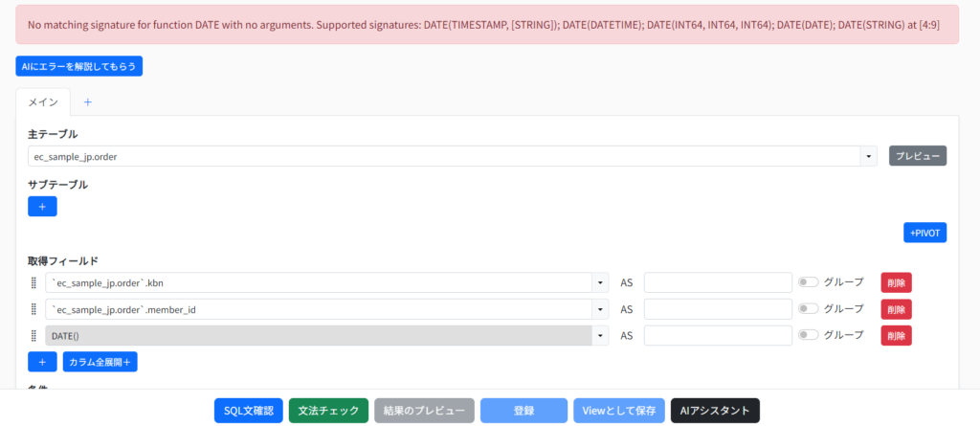Turn on グループ switch for DATE() field

click(x=809, y=336)
